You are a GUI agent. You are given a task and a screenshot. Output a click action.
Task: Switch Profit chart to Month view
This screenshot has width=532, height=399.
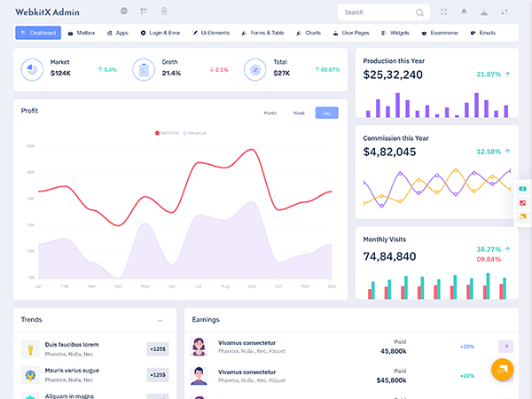click(x=270, y=113)
